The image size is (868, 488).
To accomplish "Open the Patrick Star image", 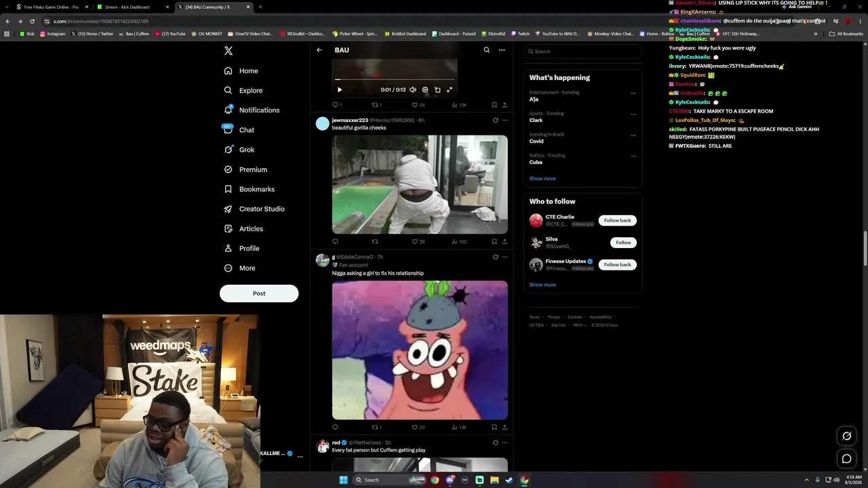I will pos(420,350).
